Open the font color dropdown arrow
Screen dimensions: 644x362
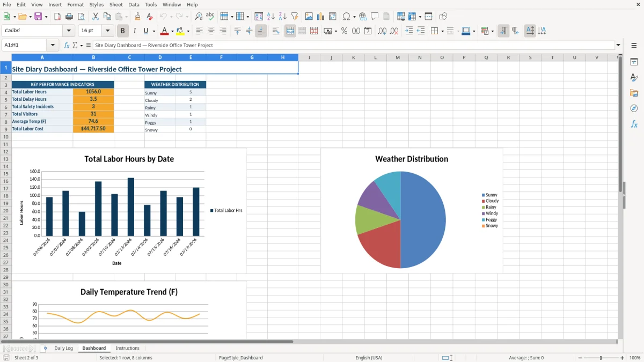click(x=172, y=31)
